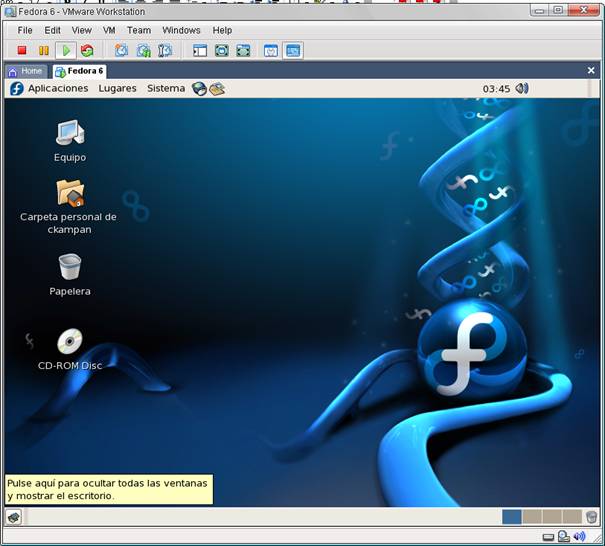Open the Sistema menu
Image resolution: width=605 pixels, height=546 pixels.
point(166,88)
